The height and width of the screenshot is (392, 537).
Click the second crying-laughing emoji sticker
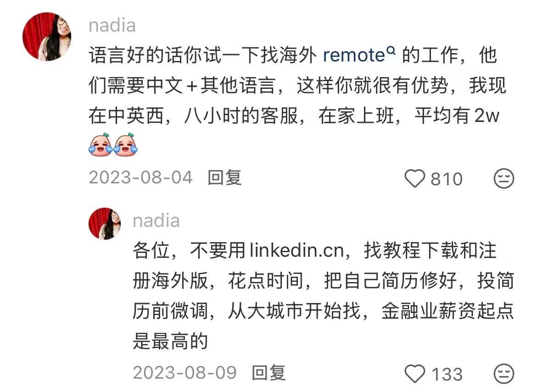click(125, 145)
